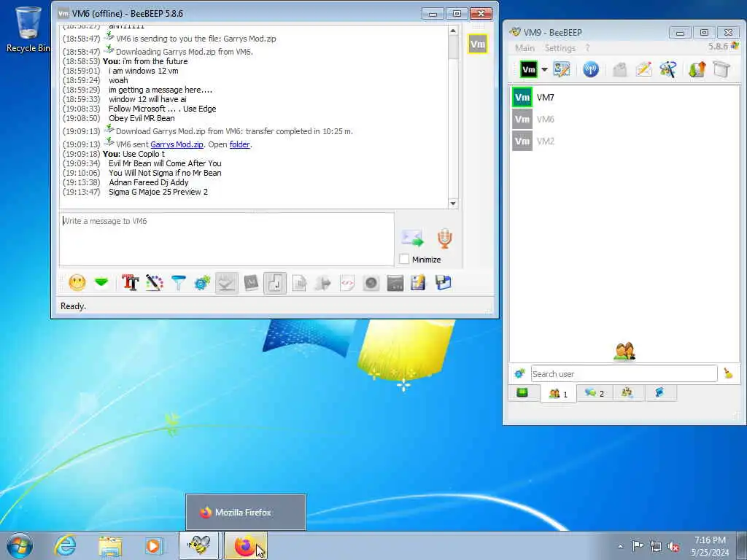Viewport: 747px width, 560px height.
Task: Open Windows Media Player from taskbar
Action: pyautogui.click(x=154, y=545)
